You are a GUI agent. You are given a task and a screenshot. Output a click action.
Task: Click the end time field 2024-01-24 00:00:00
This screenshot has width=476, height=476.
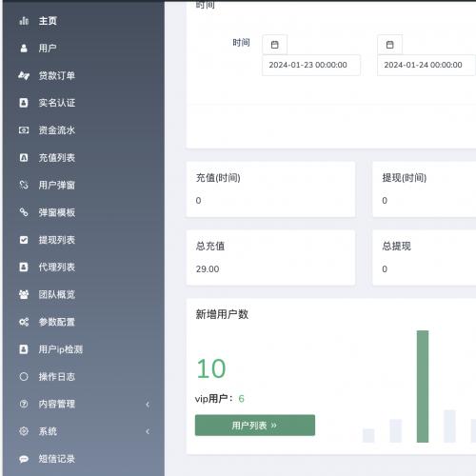pos(426,65)
